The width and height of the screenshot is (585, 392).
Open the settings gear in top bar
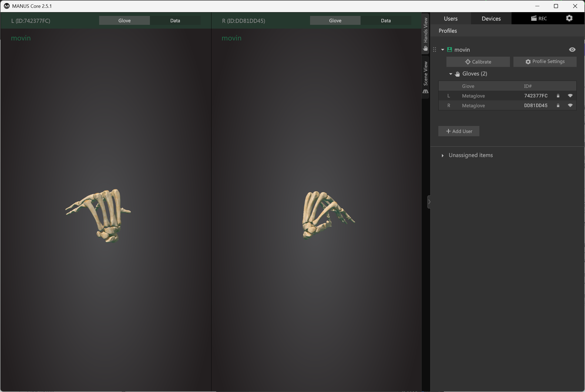coord(569,18)
